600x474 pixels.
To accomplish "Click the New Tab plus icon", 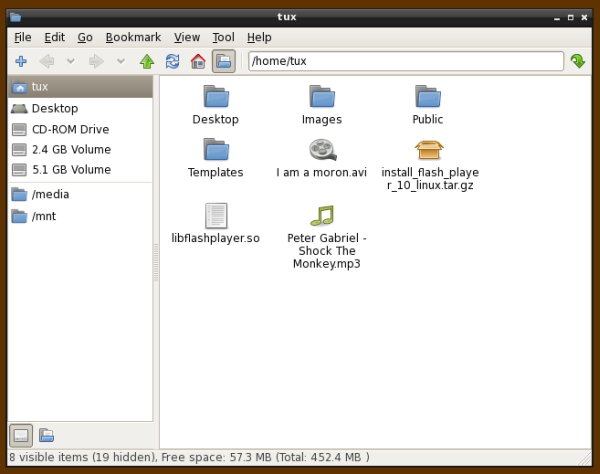I will pyautogui.click(x=20, y=62).
